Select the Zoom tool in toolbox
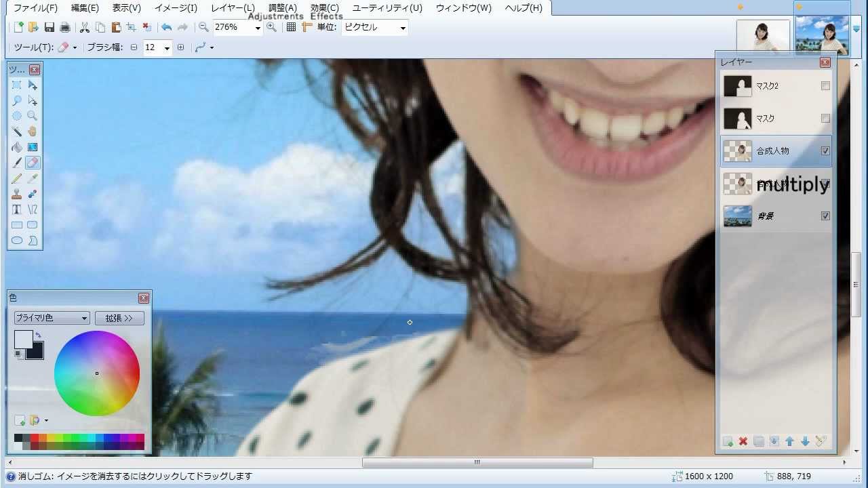868x488 pixels. [33, 117]
